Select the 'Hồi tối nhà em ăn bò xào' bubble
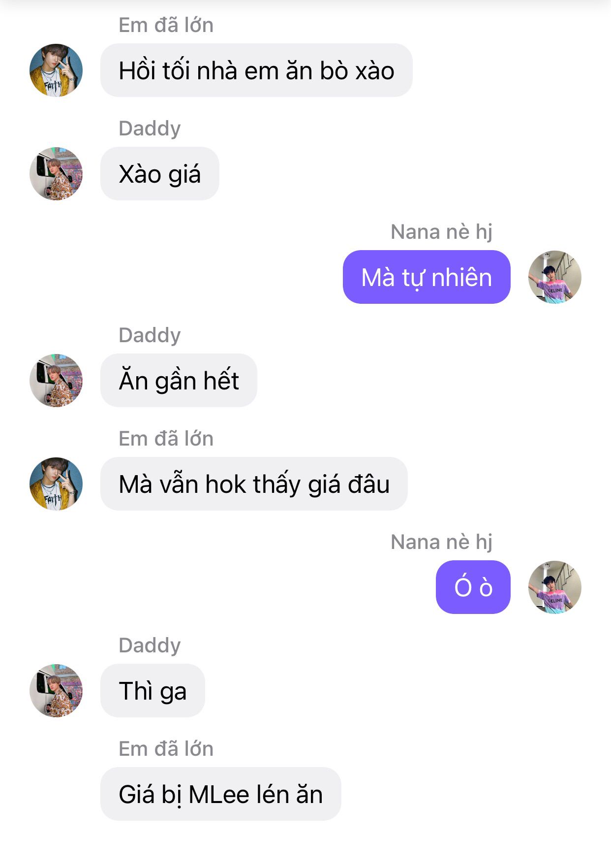611x868 pixels. click(x=256, y=70)
